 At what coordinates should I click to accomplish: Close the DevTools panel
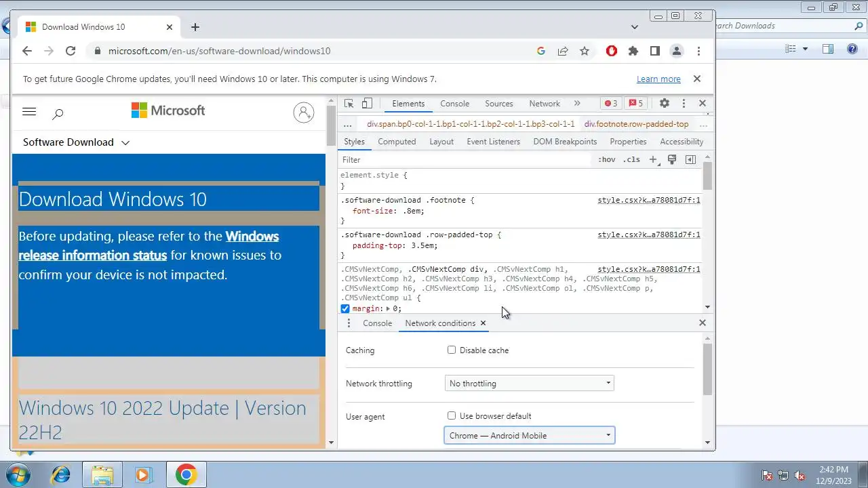[x=703, y=104]
